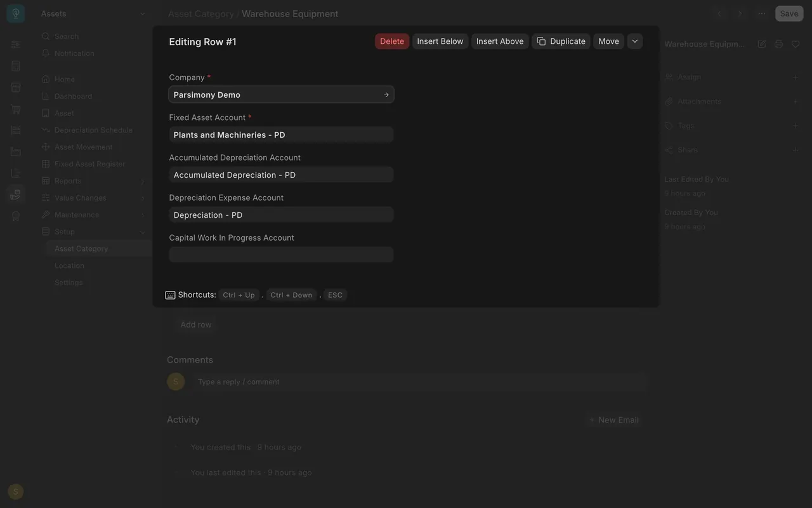Click Insert Below button
Viewport: 812px width, 508px height.
(x=440, y=41)
